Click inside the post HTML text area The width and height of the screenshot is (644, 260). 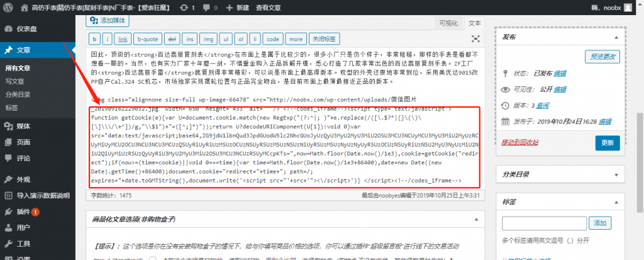pos(286,118)
